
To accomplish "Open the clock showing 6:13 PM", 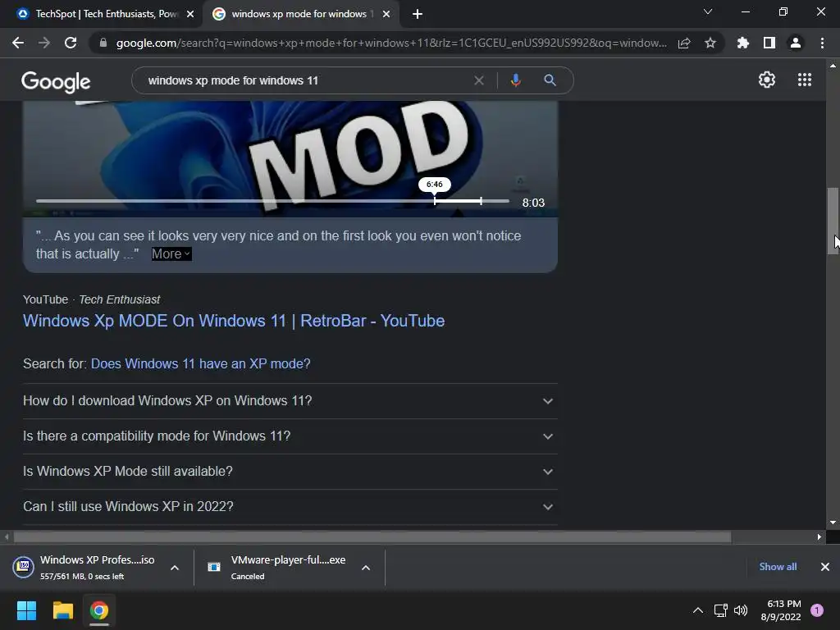I will [781, 610].
